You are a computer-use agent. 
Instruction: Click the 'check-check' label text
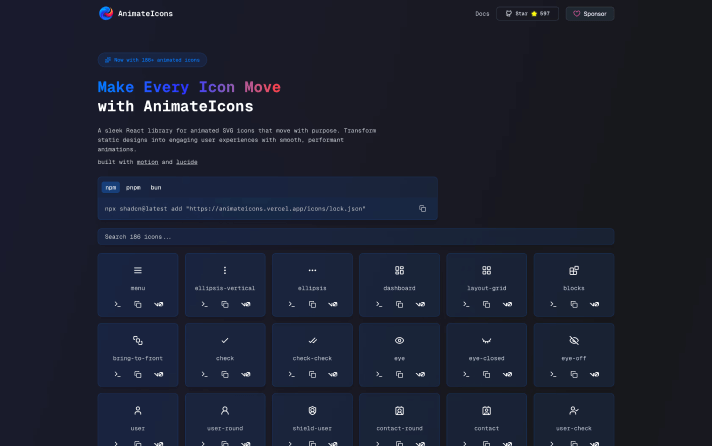tap(312, 358)
